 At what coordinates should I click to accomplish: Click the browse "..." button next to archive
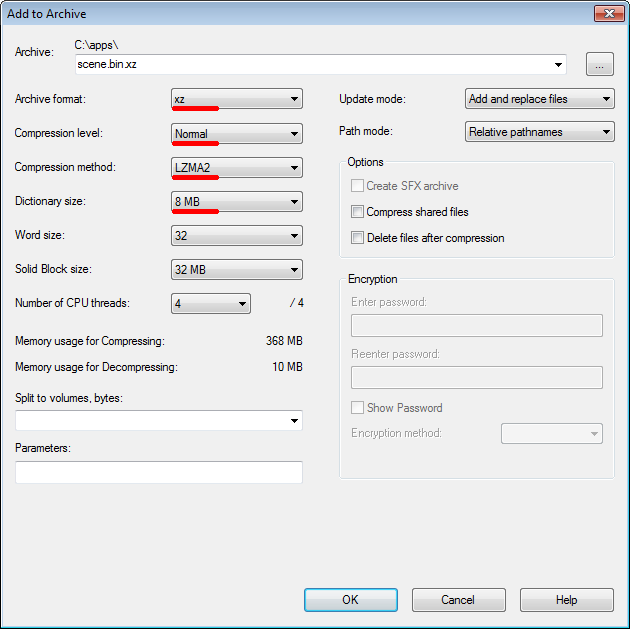pos(599,65)
